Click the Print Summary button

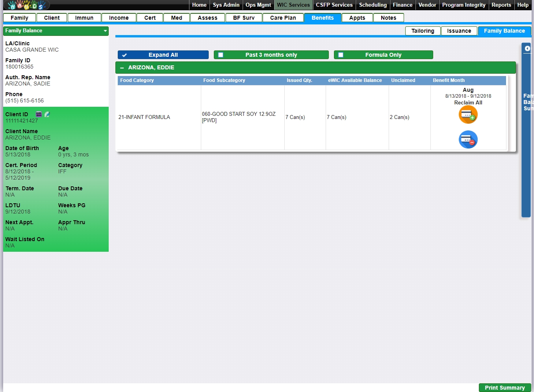pos(504,388)
